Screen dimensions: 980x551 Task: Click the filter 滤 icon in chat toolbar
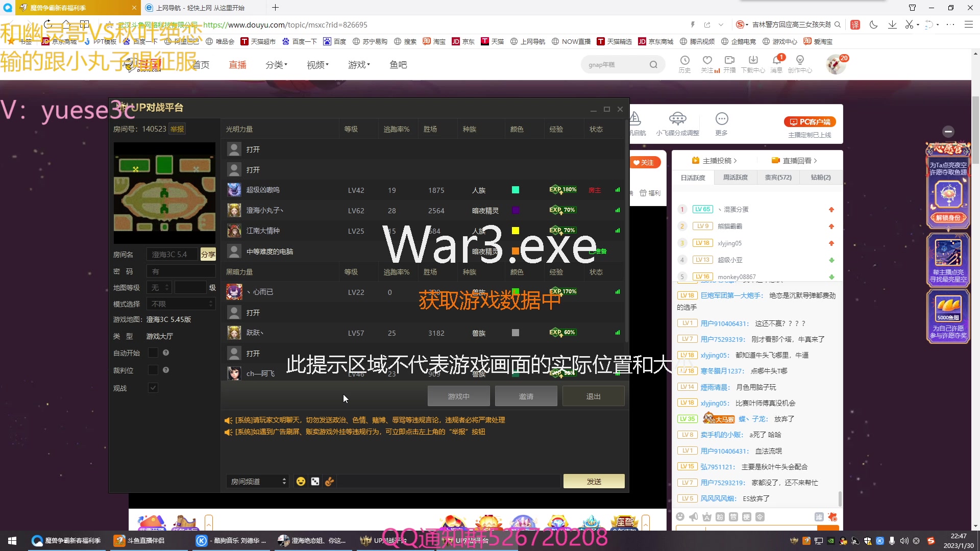[819, 517]
